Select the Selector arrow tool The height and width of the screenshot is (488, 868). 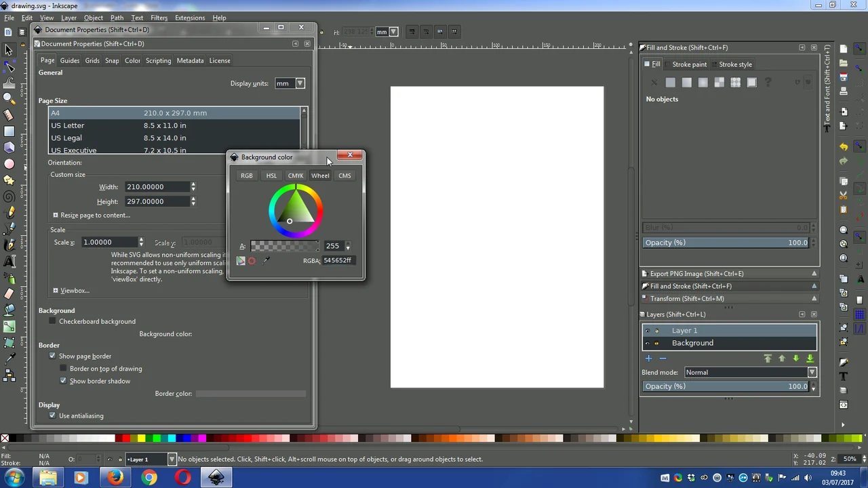(x=9, y=50)
